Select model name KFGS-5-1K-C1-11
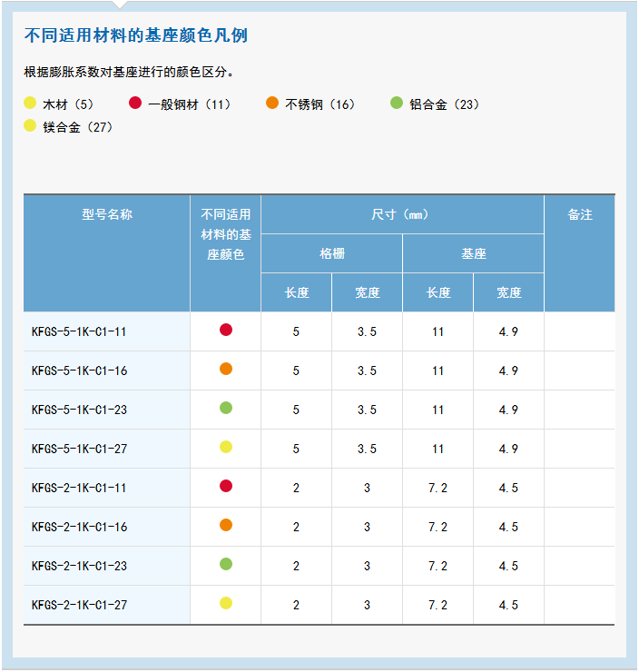 79,331
